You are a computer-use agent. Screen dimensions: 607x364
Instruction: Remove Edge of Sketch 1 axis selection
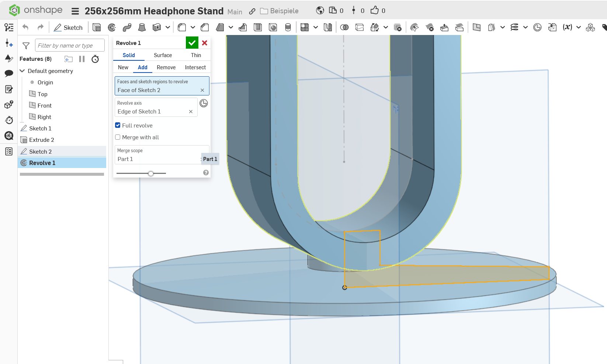[191, 112]
